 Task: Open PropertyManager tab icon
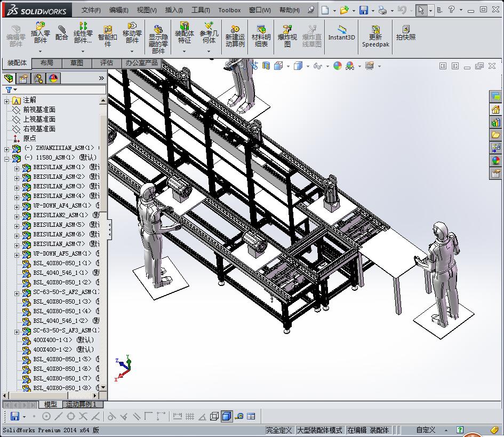click(x=23, y=78)
